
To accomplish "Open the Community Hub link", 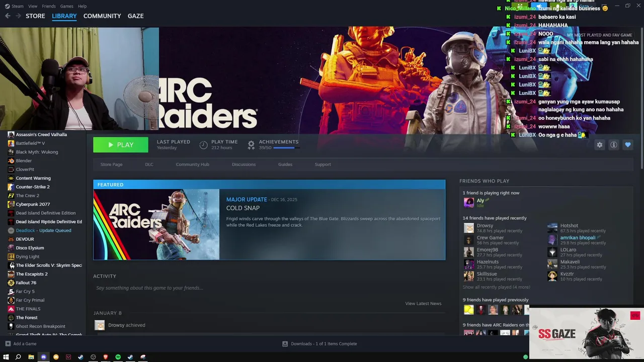I will tap(192, 164).
